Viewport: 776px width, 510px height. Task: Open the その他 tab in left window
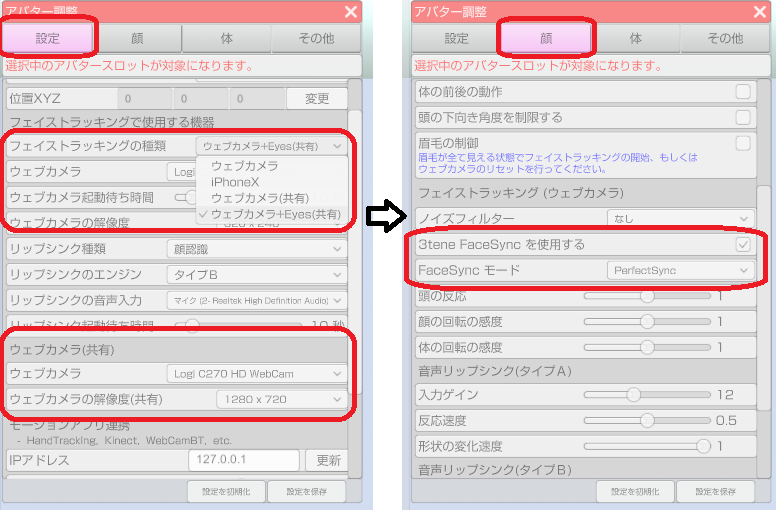point(316,38)
